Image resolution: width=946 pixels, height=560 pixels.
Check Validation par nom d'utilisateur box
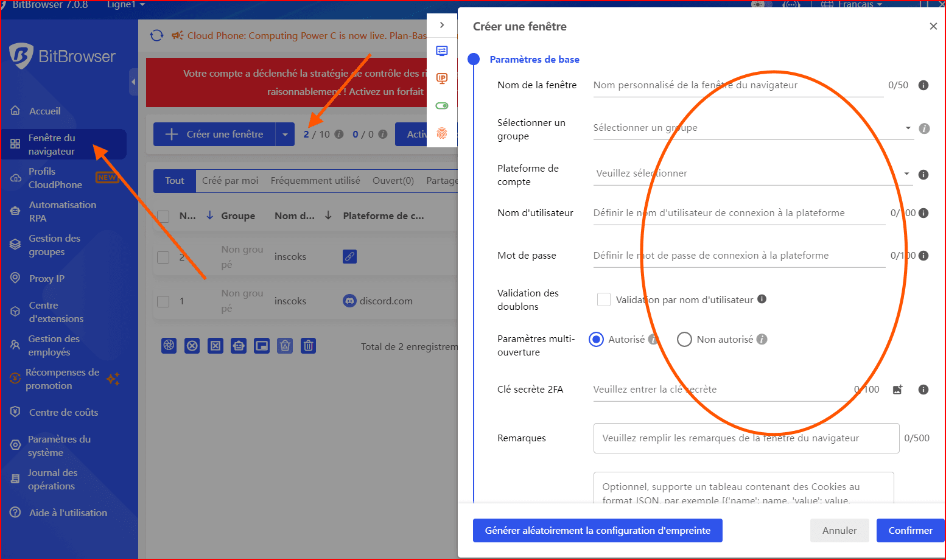[x=603, y=299]
